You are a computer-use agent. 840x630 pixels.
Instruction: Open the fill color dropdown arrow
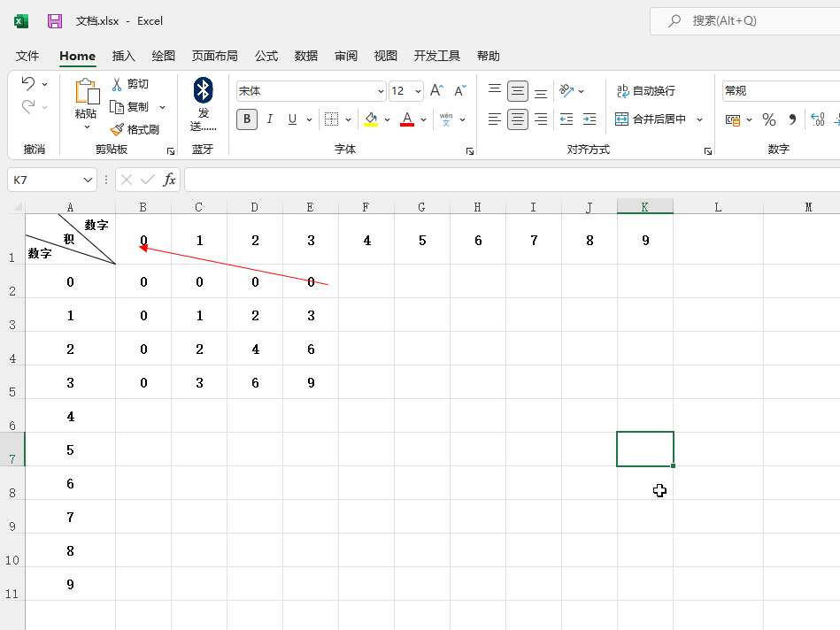pyautogui.click(x=387, y=119)
